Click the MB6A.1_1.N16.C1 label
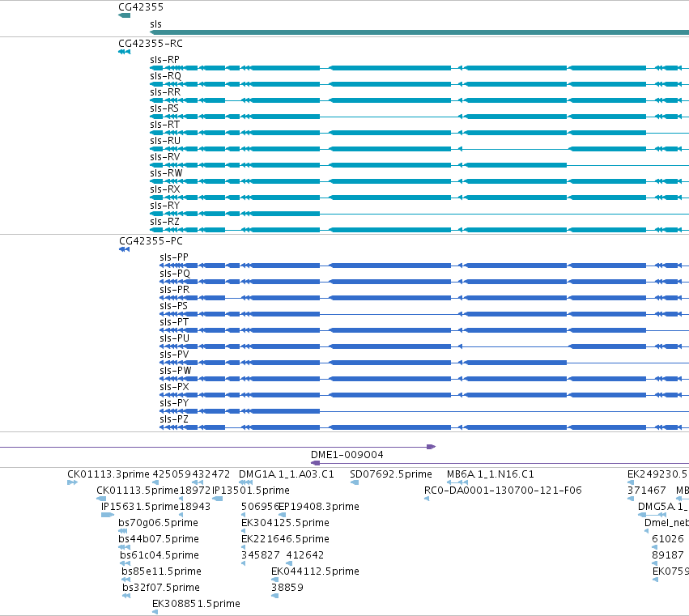689x616 pixels. (x=490, y=474)
